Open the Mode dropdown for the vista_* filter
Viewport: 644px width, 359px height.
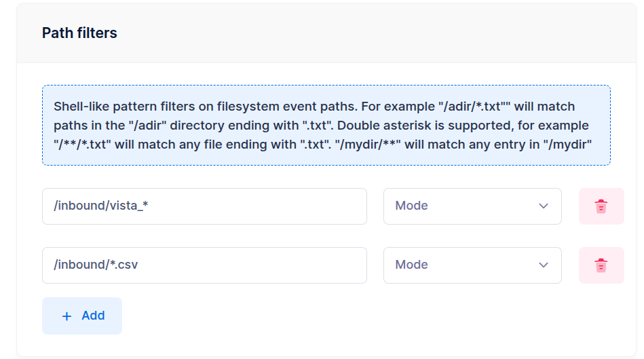[472, 206]
